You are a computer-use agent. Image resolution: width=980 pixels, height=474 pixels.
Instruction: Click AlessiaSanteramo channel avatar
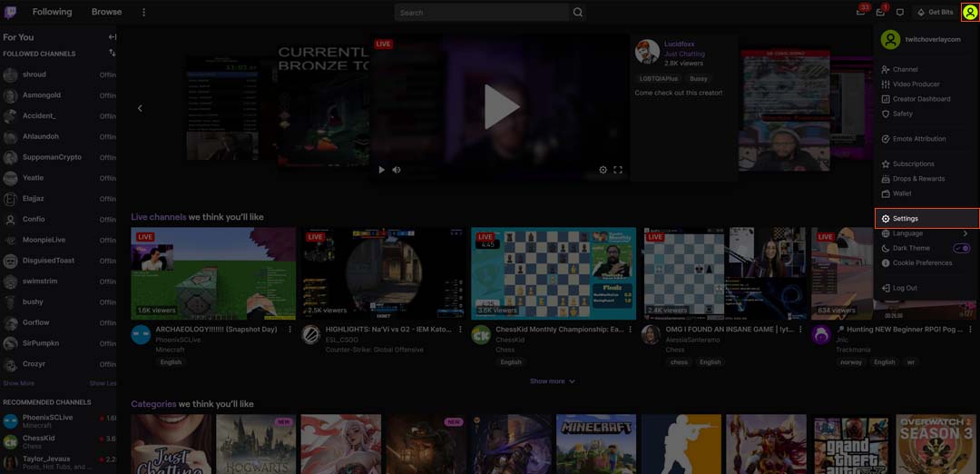(651, 334)
